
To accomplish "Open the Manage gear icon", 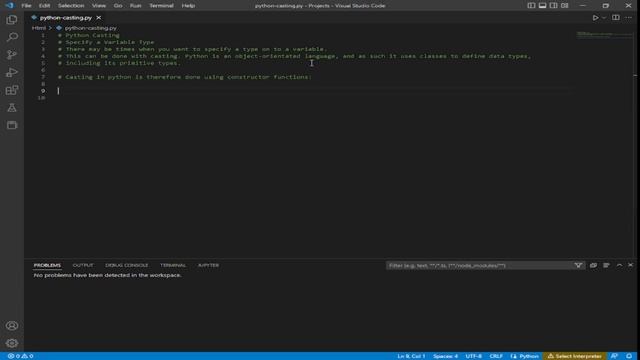I will coord(12,343).
